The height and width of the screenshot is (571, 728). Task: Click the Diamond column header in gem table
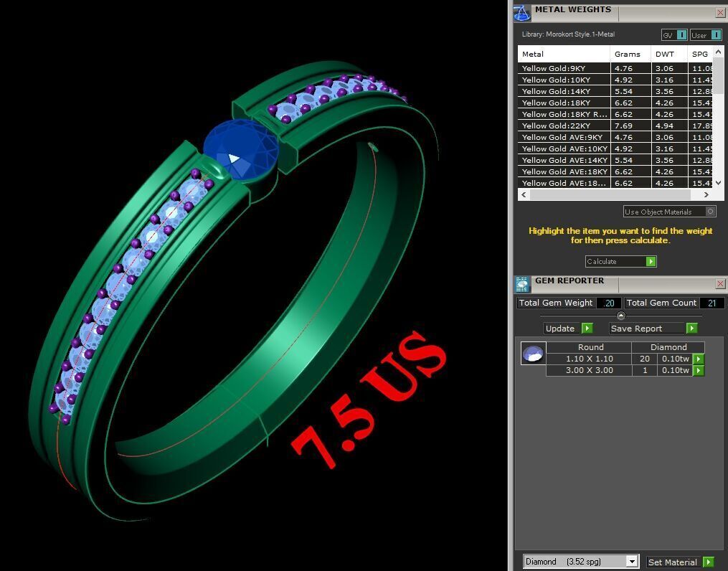coord(668,347)
